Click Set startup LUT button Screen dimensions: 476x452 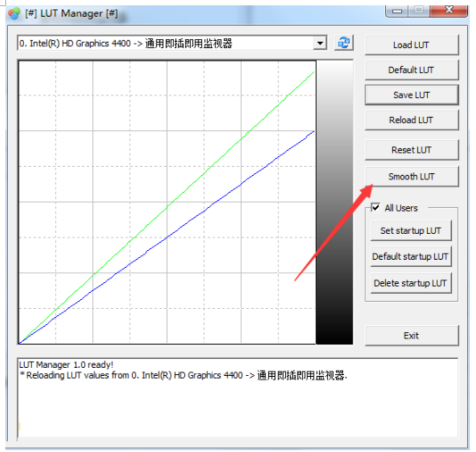click(411, 230)
